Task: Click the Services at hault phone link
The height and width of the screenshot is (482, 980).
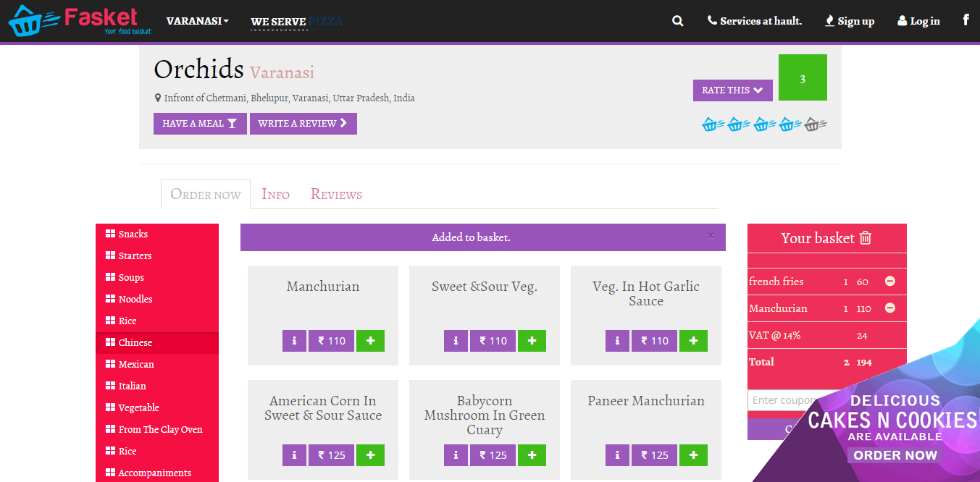Action: click(755, 21)
